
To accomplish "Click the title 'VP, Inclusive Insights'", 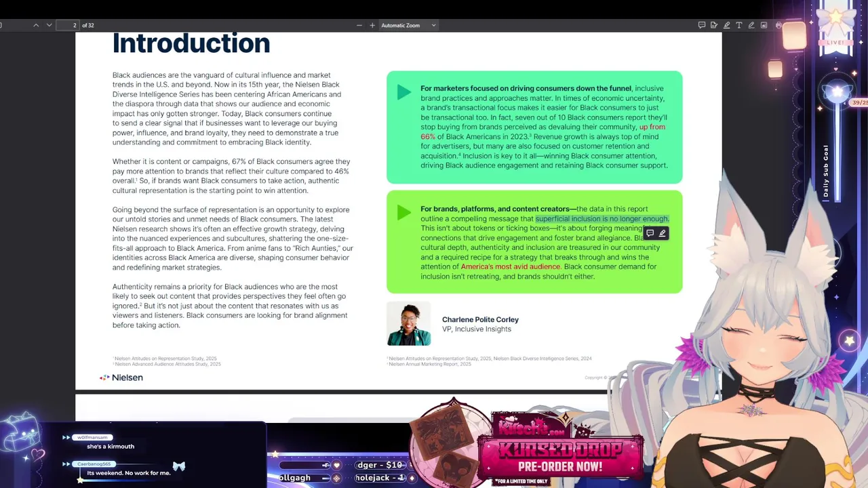I will [x=477, y=329].
